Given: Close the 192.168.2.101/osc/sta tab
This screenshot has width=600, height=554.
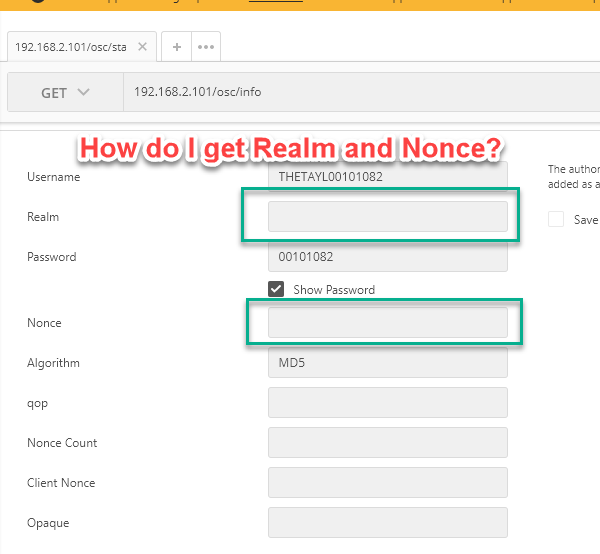Looking at the screenshot, I should tap(142, 47).
